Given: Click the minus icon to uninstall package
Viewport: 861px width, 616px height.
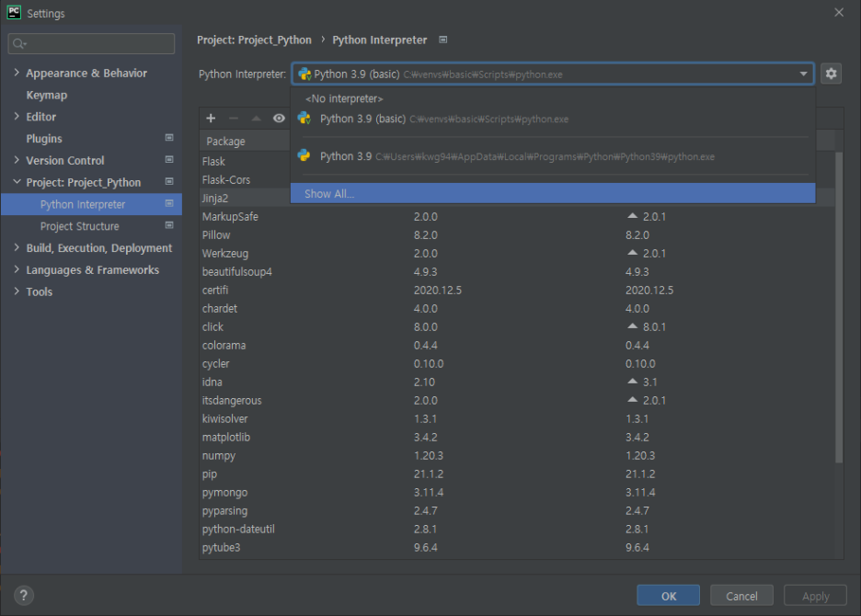Looking at the screenshot, I should click(234, 118).
